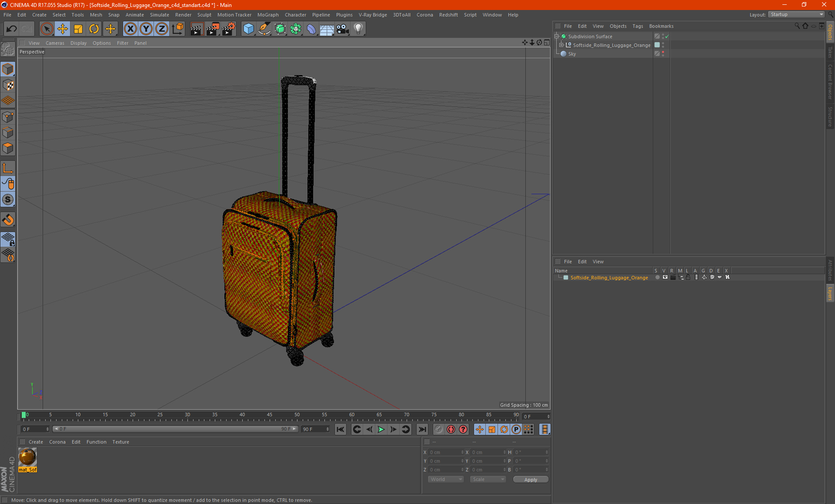
Task: Toggle Sky object visibility dots
Action: [663, 54]
